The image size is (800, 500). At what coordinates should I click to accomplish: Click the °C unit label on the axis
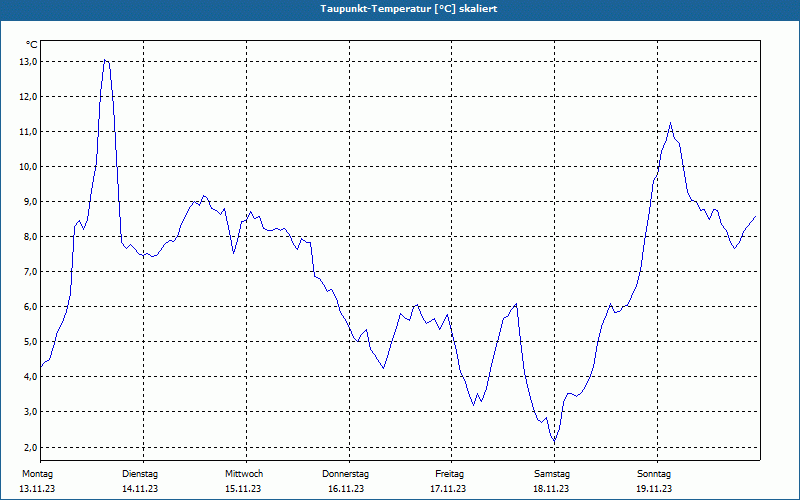coord(32,45)
